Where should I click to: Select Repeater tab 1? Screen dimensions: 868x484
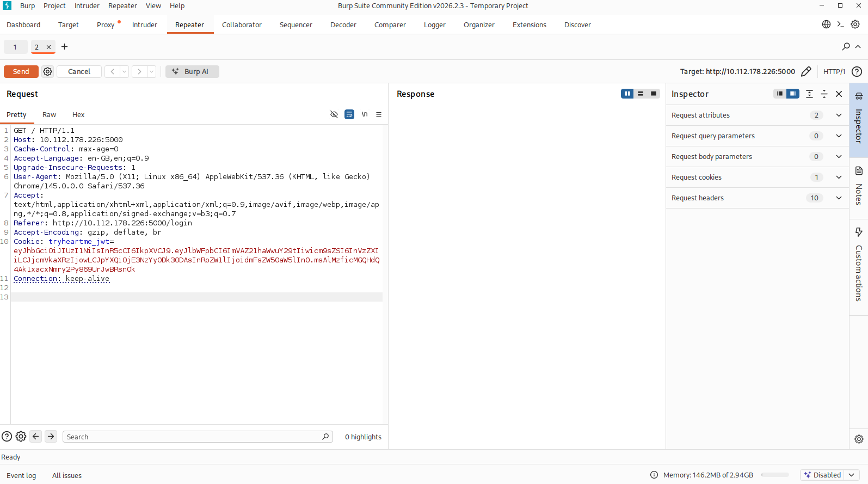(15, 47)
